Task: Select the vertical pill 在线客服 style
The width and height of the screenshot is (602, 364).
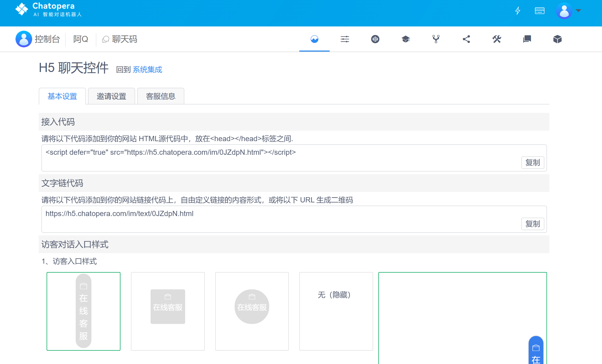Action: point(84,311)
